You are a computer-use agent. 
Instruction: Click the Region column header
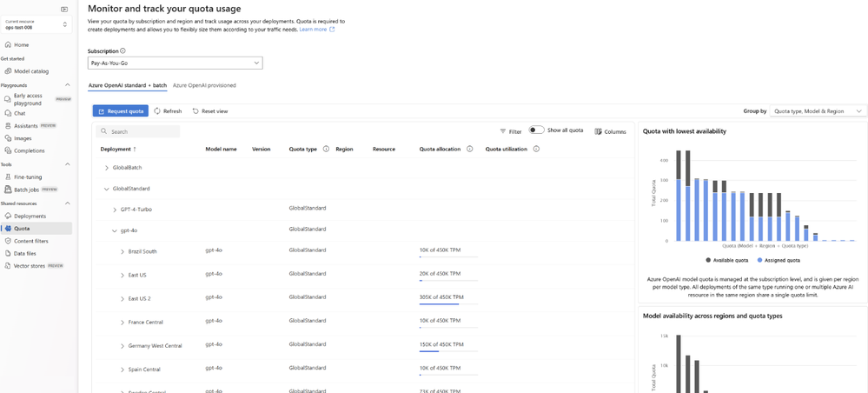pos(344,149)
